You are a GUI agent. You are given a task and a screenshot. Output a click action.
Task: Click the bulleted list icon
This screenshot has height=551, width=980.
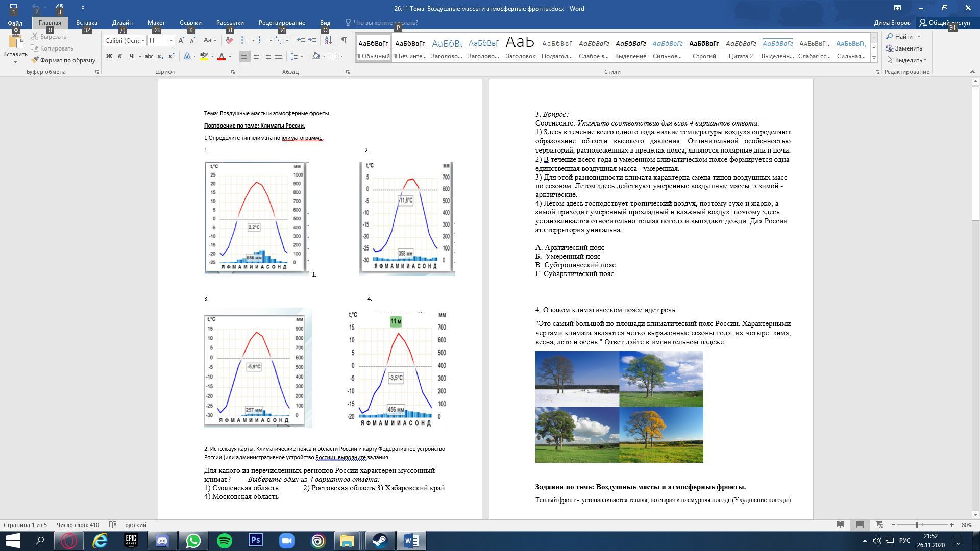245,40
